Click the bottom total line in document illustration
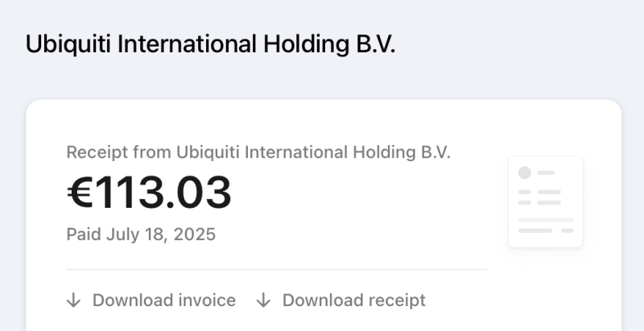This screenshot has width=644, height=331. pyautogui.click(x=546, y=230)
